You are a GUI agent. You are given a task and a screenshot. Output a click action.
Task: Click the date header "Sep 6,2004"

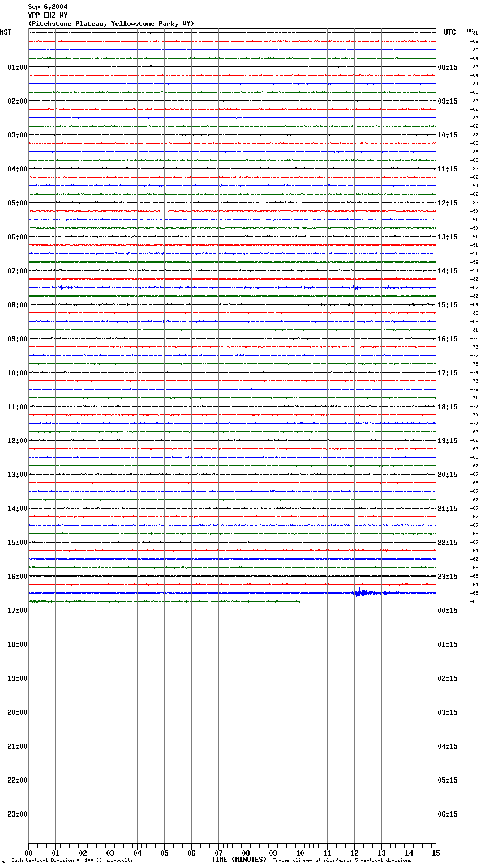48,7
